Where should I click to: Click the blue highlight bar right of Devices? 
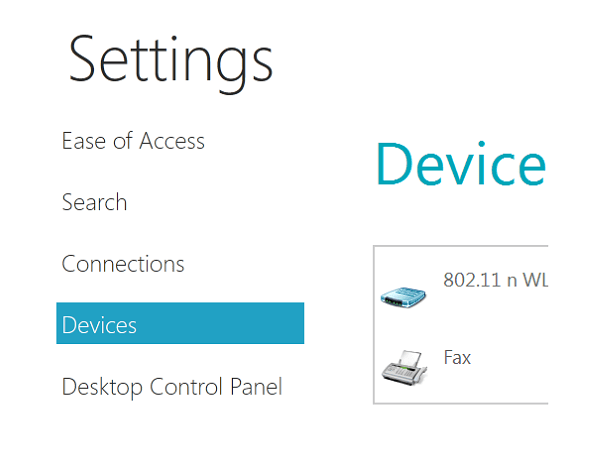(x=230, y=324)
